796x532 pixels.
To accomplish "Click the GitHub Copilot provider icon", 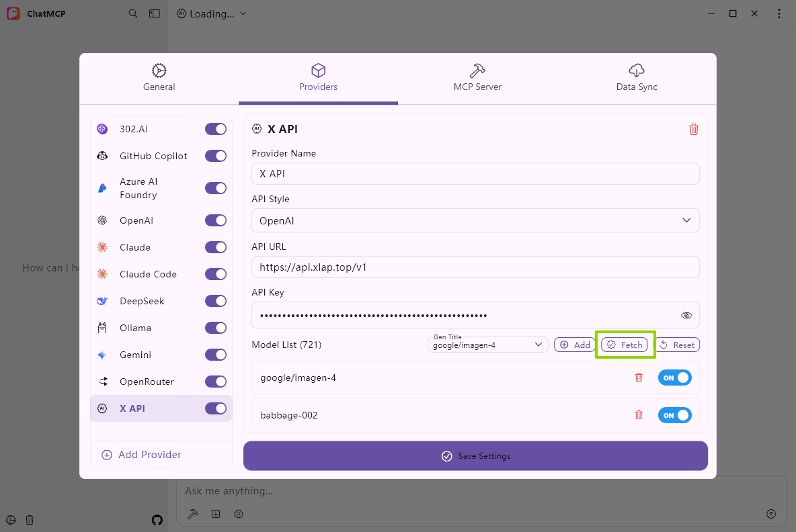I will click(x=102, y=156).
